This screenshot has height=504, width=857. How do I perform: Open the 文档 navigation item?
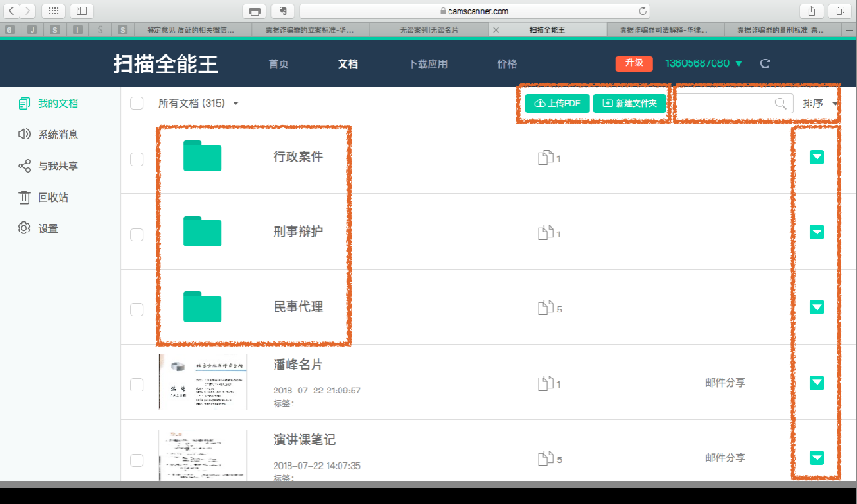[x=348, y=64]
